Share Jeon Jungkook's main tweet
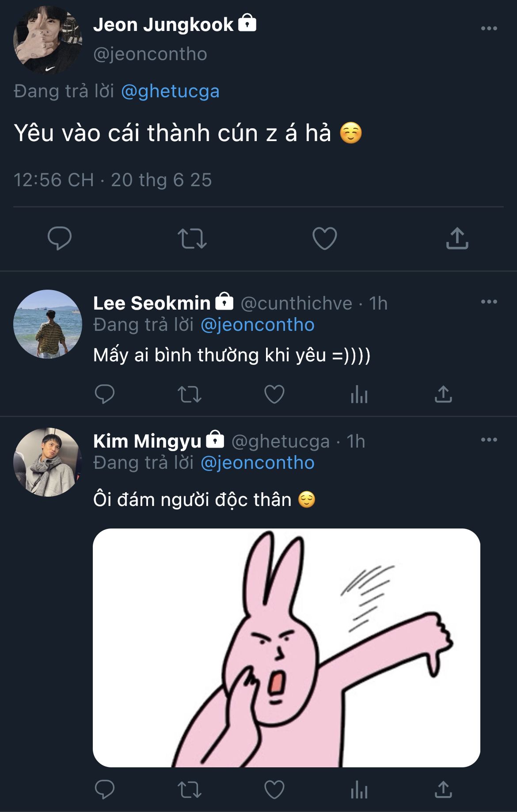Screen dimensions: 517x812 click(x=457, y=238)
